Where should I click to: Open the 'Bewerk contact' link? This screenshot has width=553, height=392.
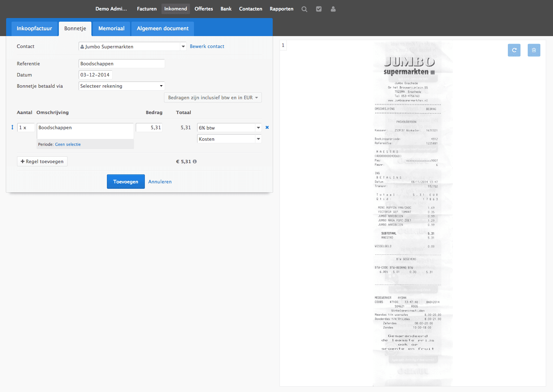[x=207, y=47]
